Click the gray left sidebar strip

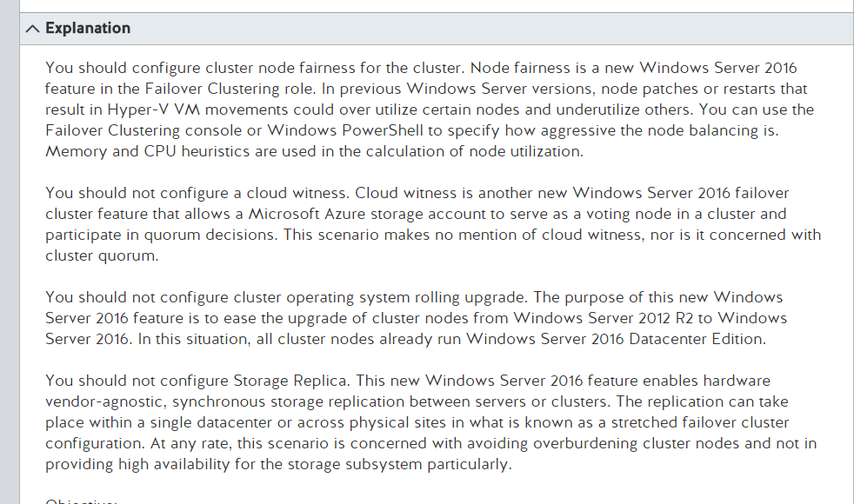(10, 252)
